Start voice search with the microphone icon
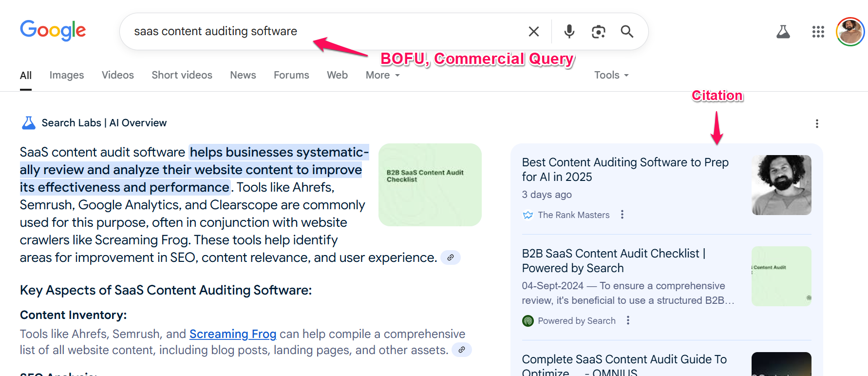This screenshot has width=868, height=376. coord(569,32)
